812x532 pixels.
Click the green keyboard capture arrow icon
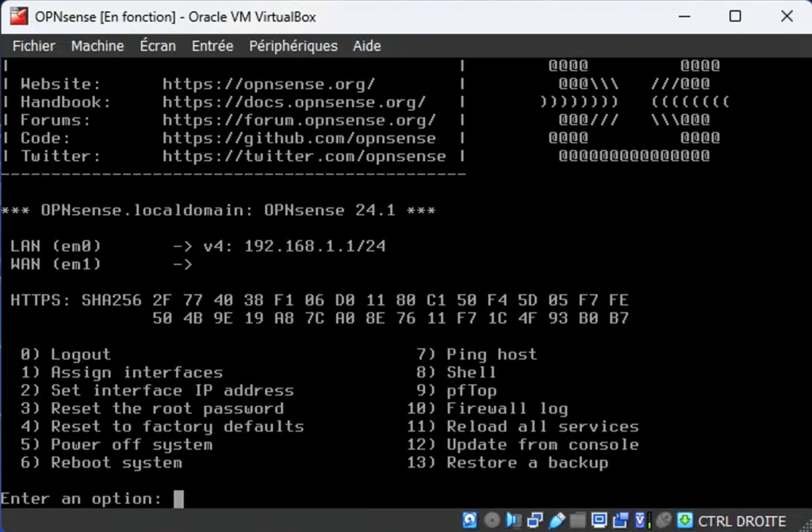click(684, 520)
